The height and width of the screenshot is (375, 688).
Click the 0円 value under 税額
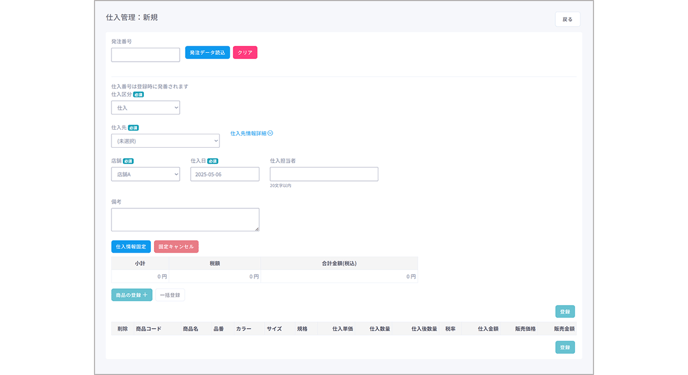(254, 277)
